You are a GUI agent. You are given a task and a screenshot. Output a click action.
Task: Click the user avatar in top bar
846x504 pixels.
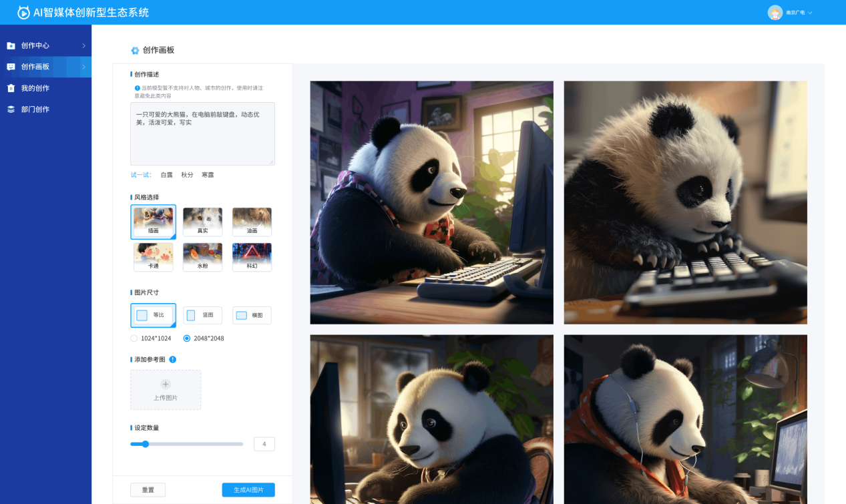coord(775,12)
